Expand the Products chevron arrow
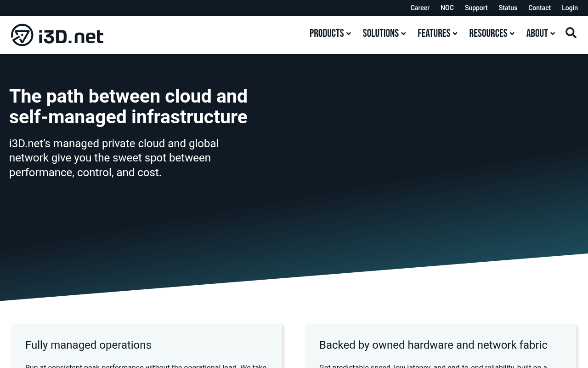 [x=349, y=34]
